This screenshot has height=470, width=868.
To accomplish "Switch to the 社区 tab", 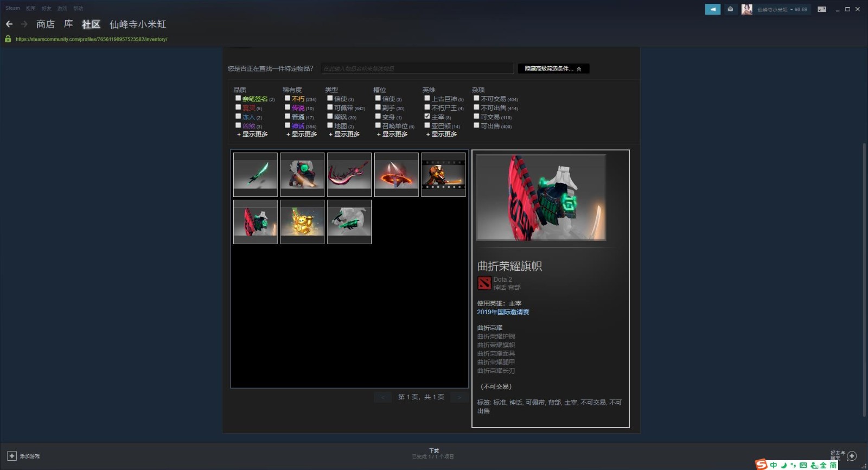I will [91, 24].
